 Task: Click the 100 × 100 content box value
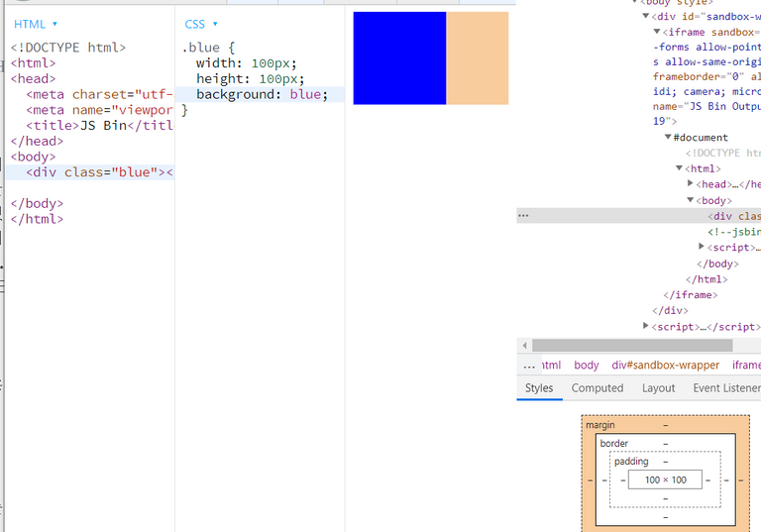coord(666,480)
